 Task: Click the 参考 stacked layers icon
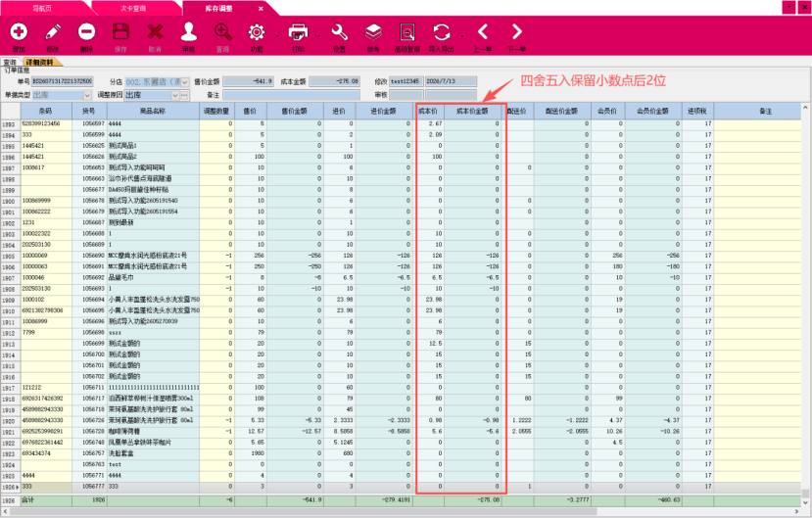[x=373, y=32]
